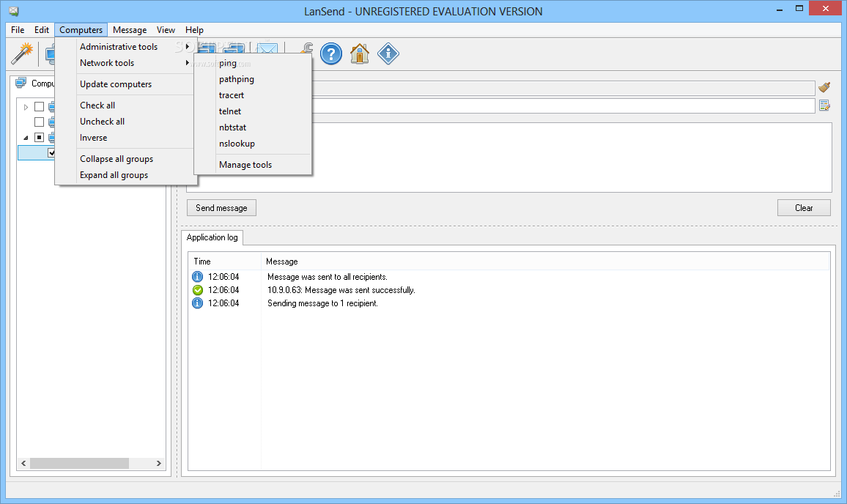Click the Computers panel header icon
Image resolution: width=847 pixels, height=504 pixels.
[x=21, y=83]
